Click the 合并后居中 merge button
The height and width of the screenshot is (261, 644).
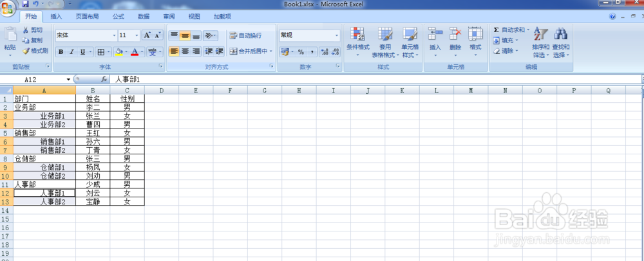pyautogui.click(x=248, y=51)
